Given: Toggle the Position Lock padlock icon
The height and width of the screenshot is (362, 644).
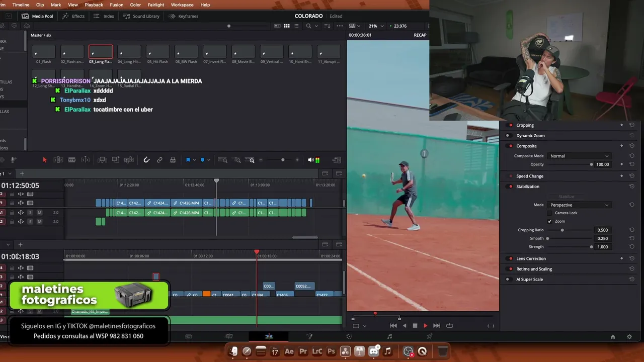Looking at the screenshot, I should (x=173, y=160).
